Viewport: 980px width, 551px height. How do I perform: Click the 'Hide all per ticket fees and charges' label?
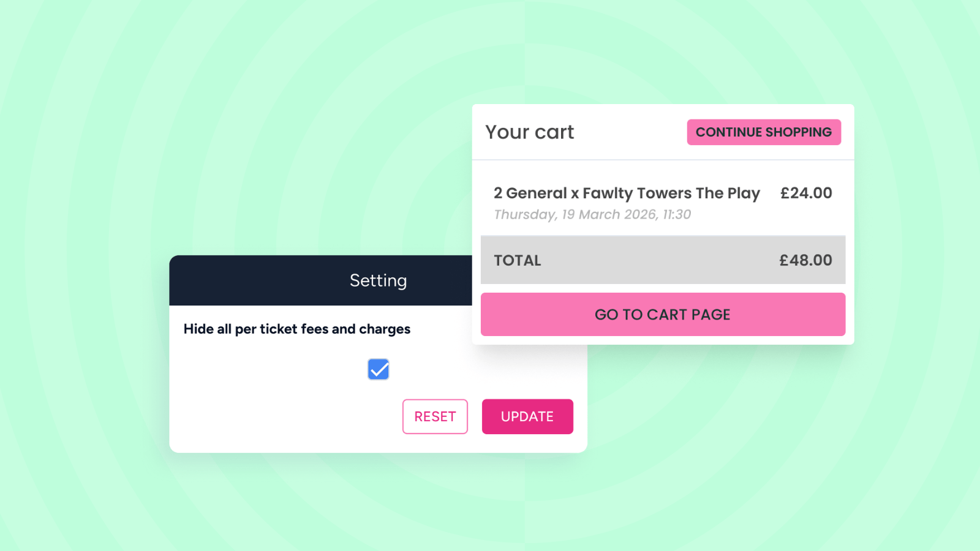[x=297, y=329]
